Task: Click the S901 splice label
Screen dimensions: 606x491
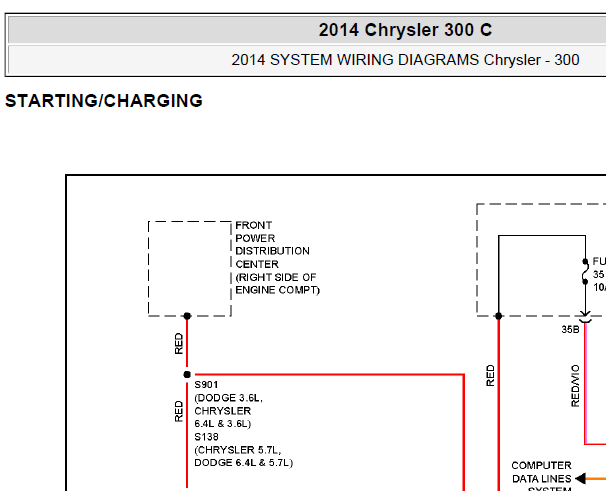Action: 206,385
